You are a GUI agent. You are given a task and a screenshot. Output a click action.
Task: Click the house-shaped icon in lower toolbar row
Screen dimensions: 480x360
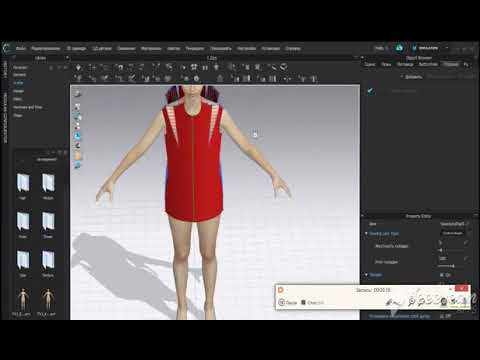pos(220,79)
